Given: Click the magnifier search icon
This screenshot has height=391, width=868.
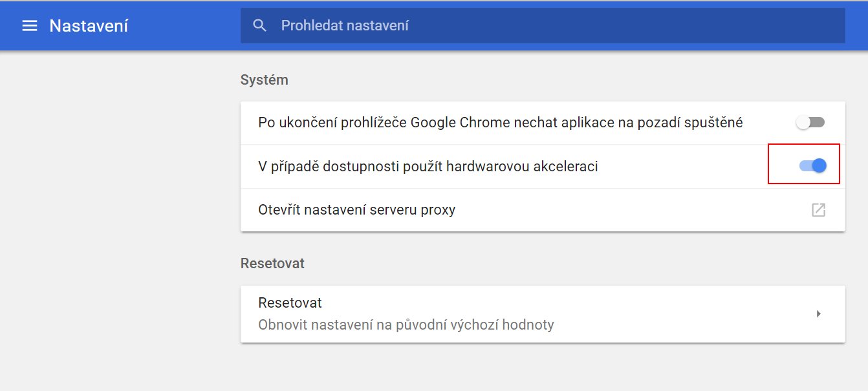Looking at the screenshot, I should [260, 26].
